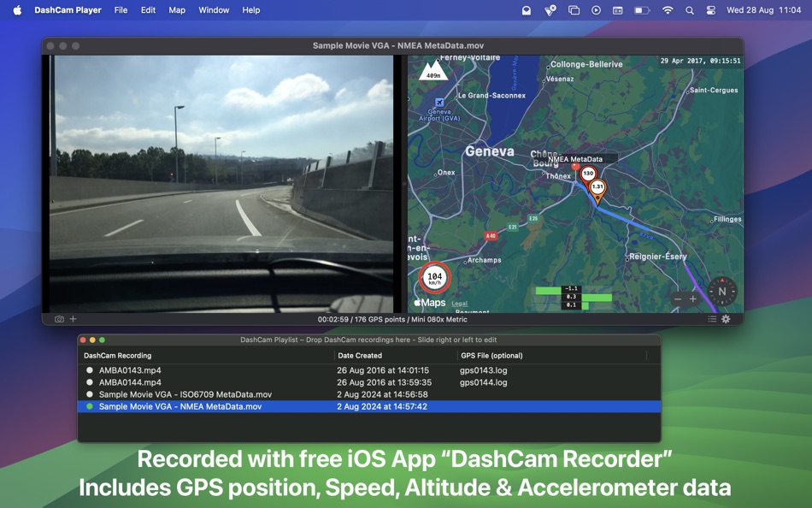This screenshot has width=812, height=508.
Task: Open the Edit menu
Action: click(x=148, y=10)
